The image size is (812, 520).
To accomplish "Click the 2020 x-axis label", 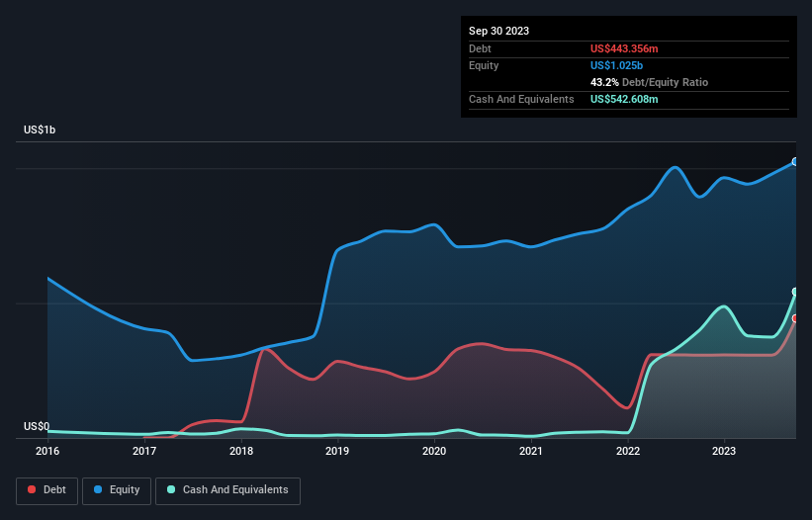I will (434, 451).
